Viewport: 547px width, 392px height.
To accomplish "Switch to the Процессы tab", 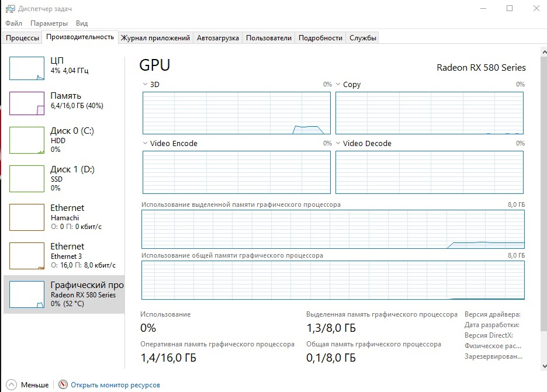I will [22, 38].
